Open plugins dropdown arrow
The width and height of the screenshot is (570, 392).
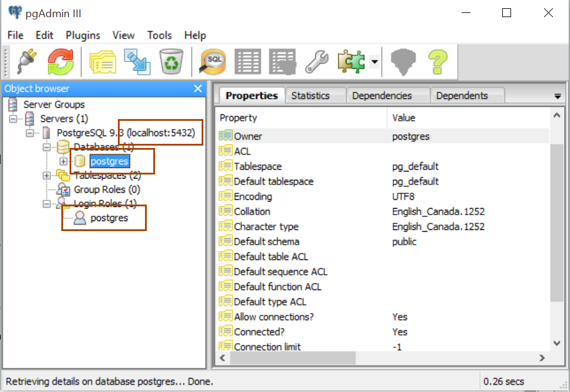point(374,61)
